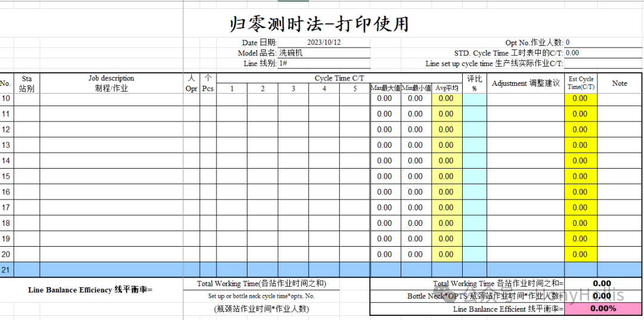
Task: Select the Total Working Time 0.00 result cell
Action: tap(603, 284)
